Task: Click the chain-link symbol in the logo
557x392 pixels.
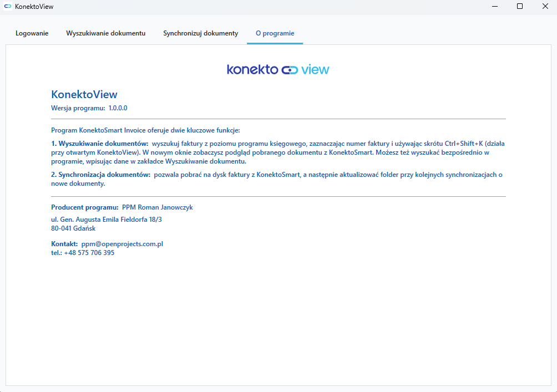Action: 290,70
